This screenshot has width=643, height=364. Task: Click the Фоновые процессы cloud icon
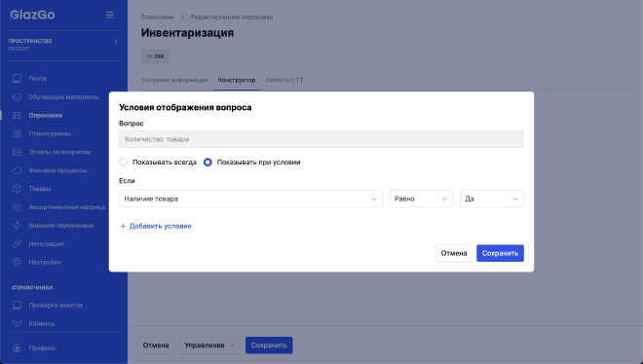pyautogui.click(x=17, y=170)
